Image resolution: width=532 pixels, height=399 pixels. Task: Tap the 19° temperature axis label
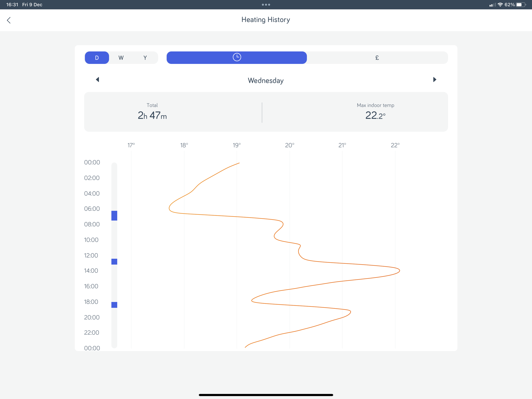[237, 145]
